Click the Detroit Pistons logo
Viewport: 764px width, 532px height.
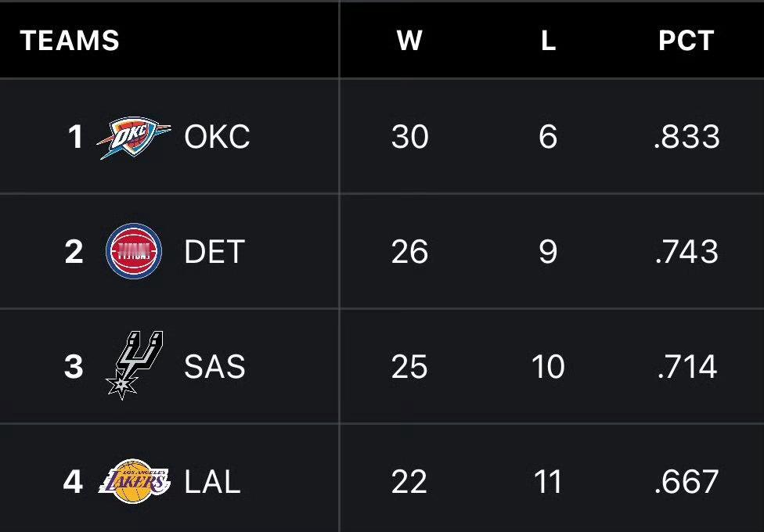point(134,251)
